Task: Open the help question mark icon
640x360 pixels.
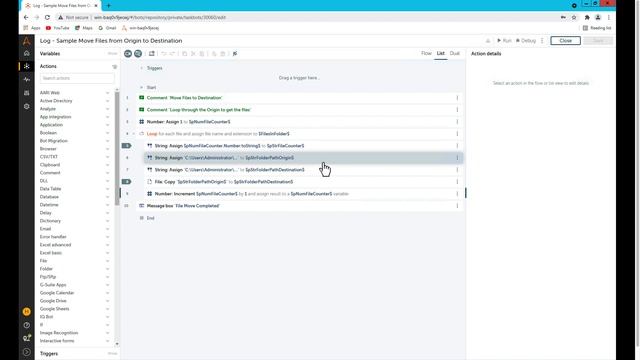Action: 27,325
